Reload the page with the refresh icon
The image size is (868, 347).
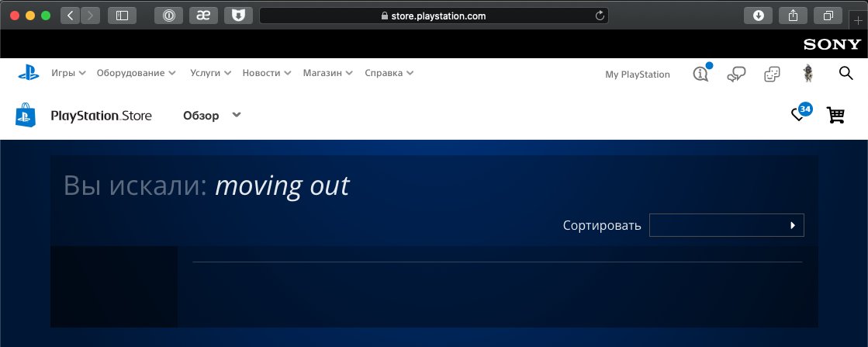[600, 16]
